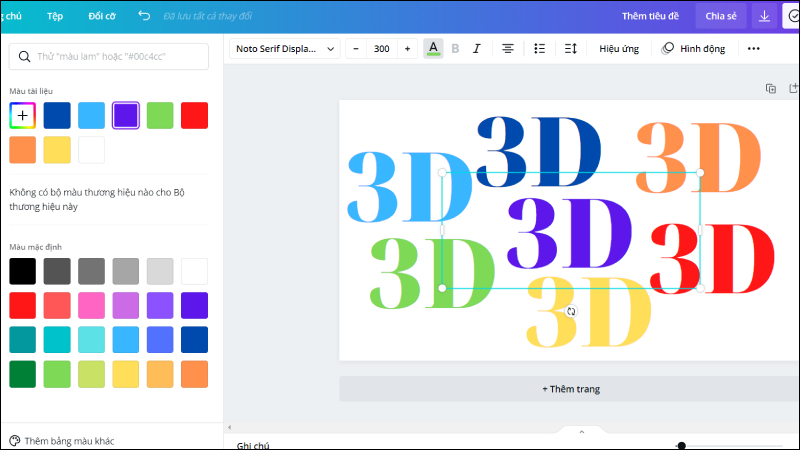The width and height of the screenshot is (800, 450).
Task: Open the Noto Serif Display font dropdown
Action: coord(285,48)
